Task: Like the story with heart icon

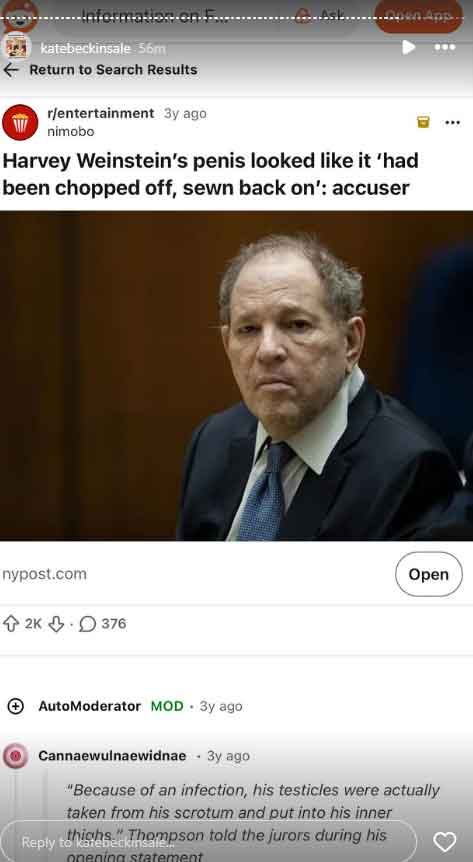Action: point(444,842)
